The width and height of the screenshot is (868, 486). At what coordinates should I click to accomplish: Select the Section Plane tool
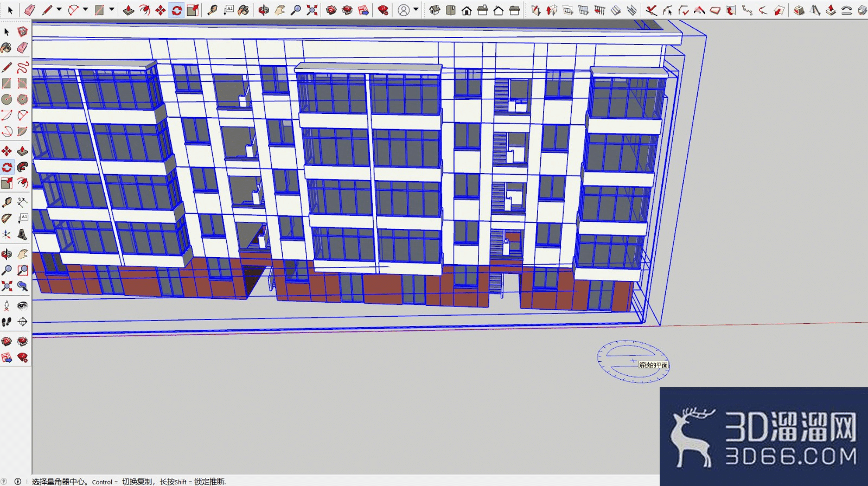coord(22,322)
